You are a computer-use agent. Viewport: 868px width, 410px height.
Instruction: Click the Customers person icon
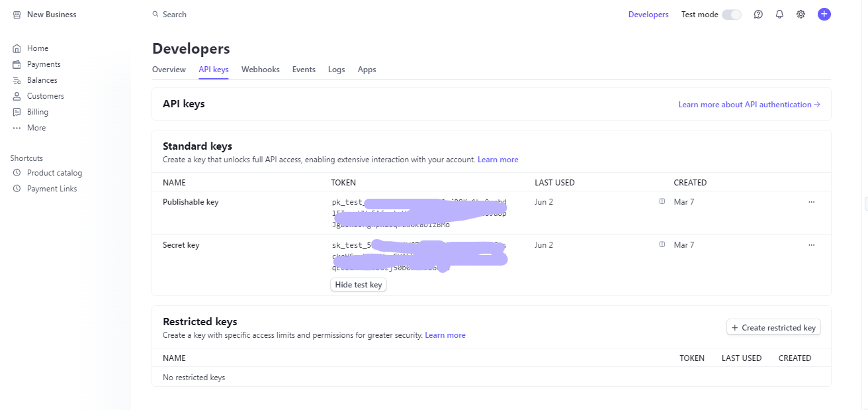[x=17, y=96]
